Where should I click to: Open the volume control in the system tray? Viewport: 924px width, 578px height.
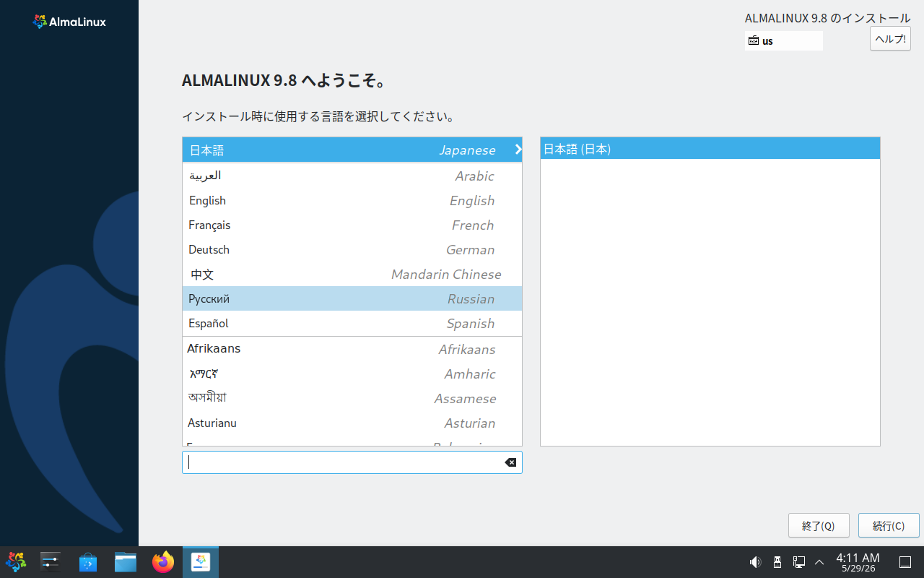click(755, 561)
